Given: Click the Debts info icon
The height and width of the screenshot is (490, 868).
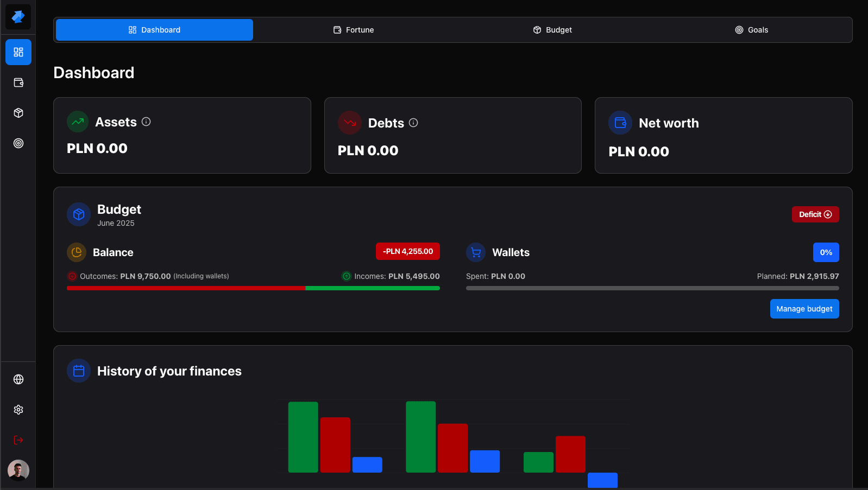Looking at the screenshot, I should [x=413, y=123].
